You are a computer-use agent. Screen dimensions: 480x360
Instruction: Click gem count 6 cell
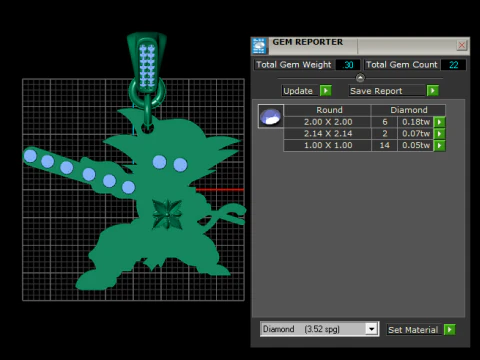pyautogui.click(x=385, y=122)
